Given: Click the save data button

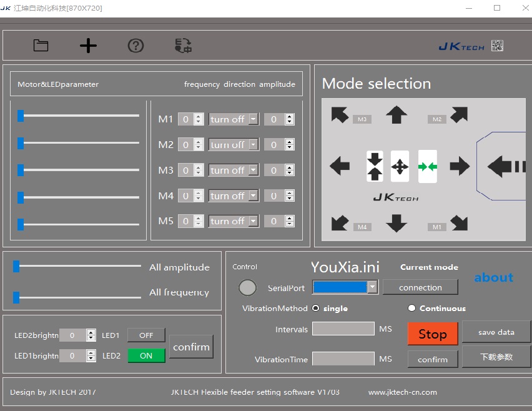Looking at the screenshot, I should click(496, 332).
